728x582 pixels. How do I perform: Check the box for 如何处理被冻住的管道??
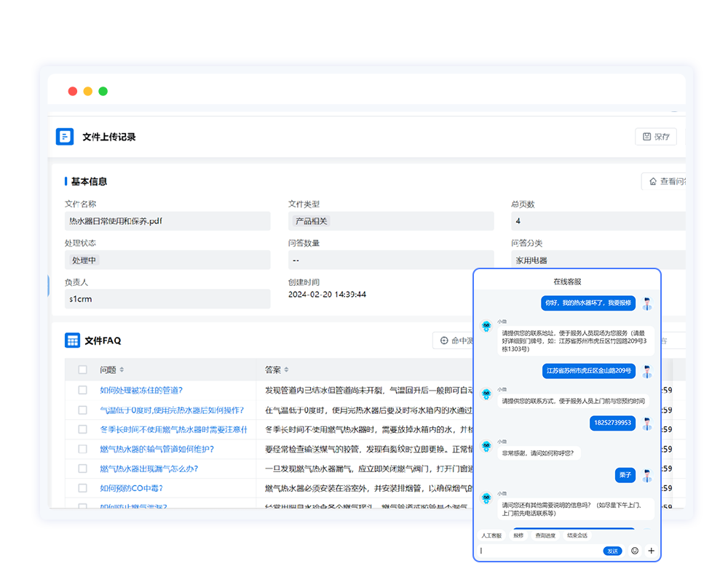[82, 390]
